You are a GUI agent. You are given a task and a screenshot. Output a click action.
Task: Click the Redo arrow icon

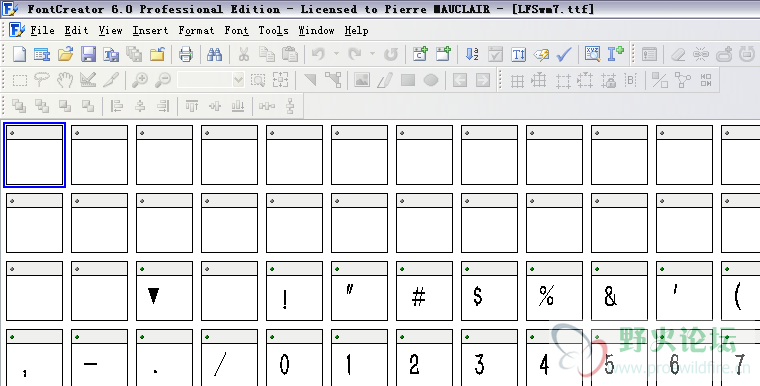[x=355, y=54]
